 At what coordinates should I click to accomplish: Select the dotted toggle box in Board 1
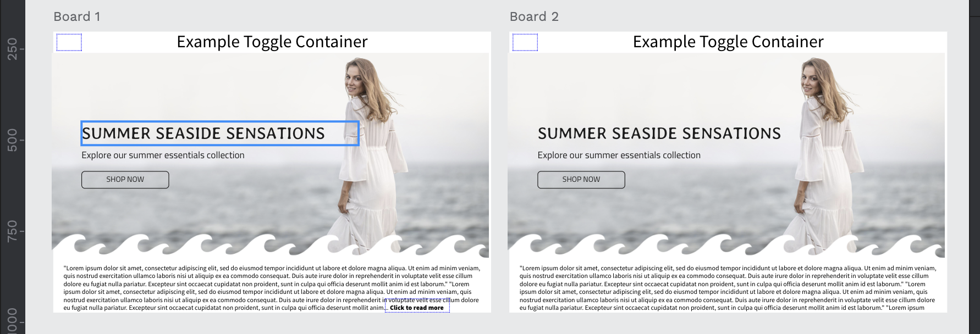69,42
